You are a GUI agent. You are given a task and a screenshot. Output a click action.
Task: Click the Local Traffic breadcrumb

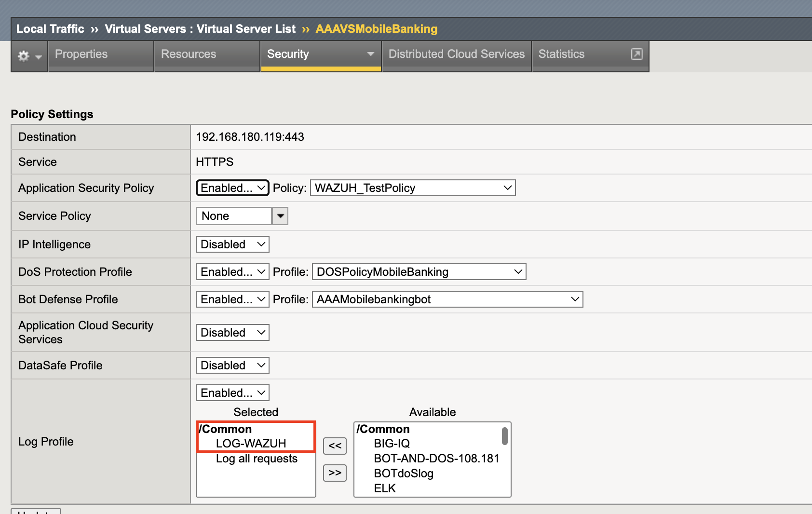(x=50, y=28)
